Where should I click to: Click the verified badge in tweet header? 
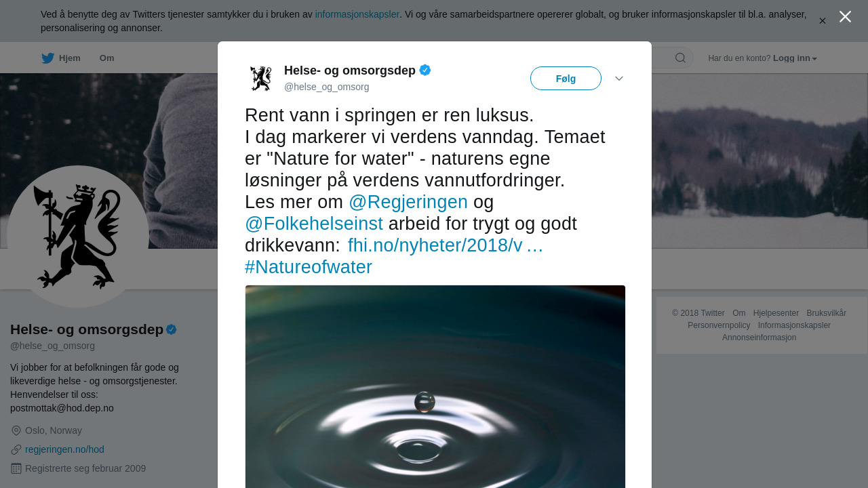click(425, 70)
